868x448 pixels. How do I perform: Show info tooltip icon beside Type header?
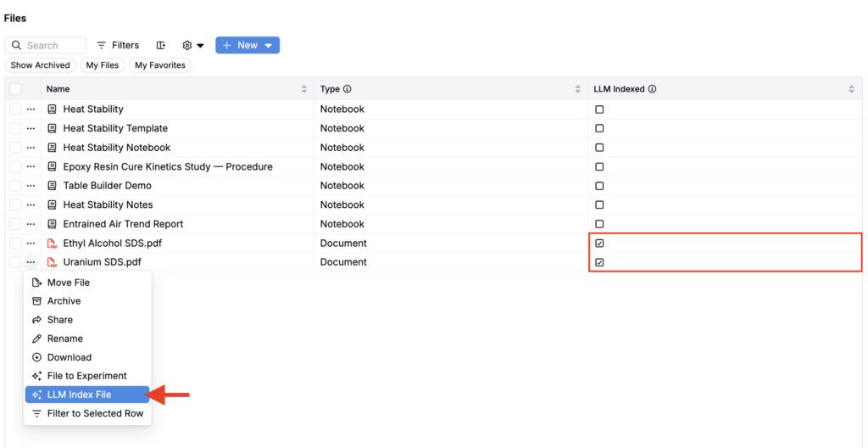point(347,89)
